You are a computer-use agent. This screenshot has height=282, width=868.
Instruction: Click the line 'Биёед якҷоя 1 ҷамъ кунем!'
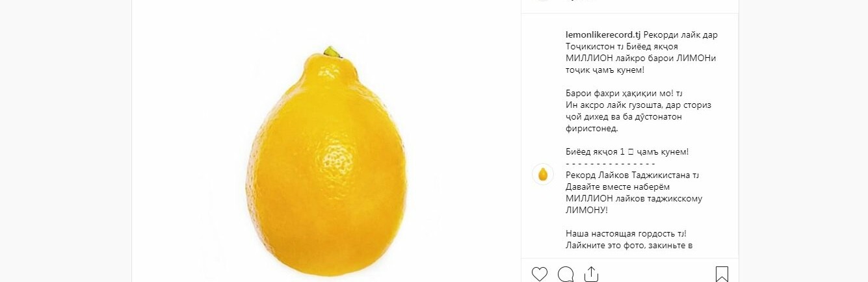point(627,152)
